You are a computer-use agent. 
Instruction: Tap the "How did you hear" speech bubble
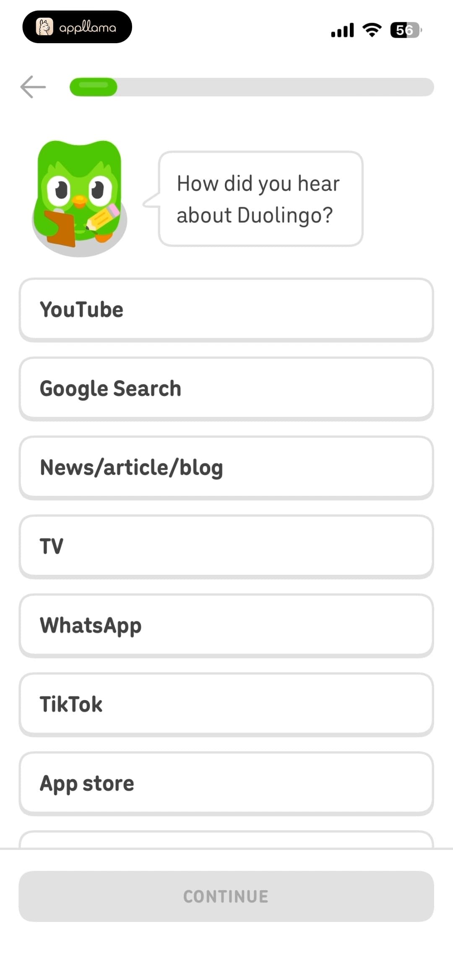[260, 199]
